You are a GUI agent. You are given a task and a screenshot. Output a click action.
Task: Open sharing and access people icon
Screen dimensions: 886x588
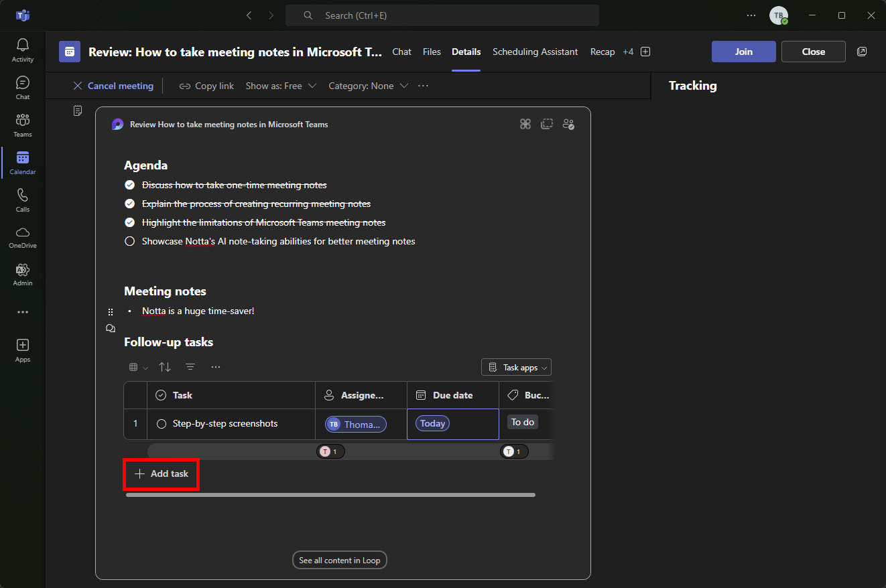click(x=568, y=124)
